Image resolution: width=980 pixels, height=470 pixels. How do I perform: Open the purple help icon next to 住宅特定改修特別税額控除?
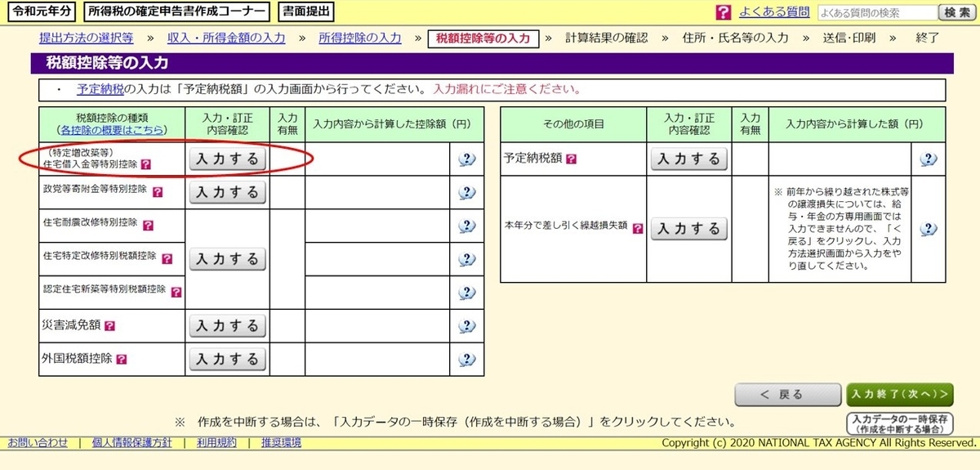tap(167, 258)
